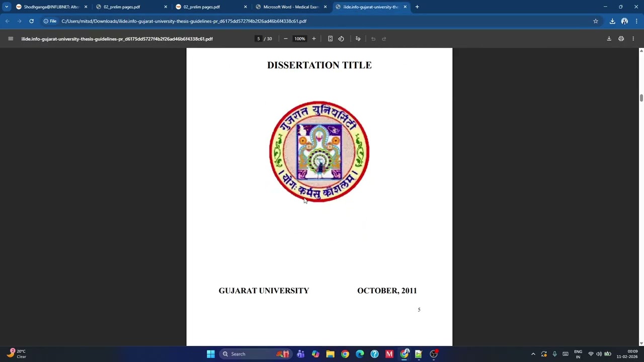Screen dimensions: 644x362
Task: Open the Wi-Fi network tray icon
Action: coord(591,354)
